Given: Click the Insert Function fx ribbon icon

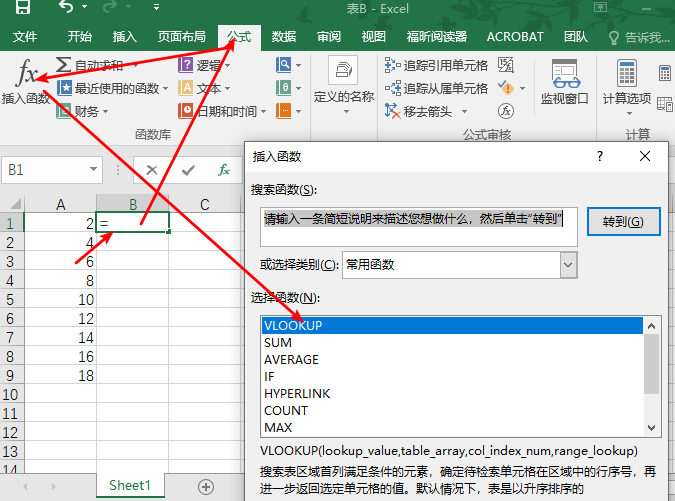Looking at the screenshot, I should [26, 73].
